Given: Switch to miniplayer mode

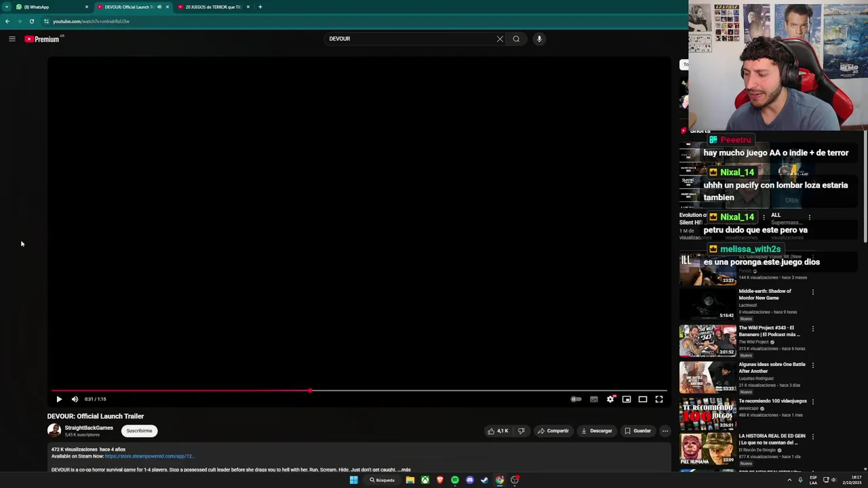Looking at the screenshot, I should [627, 399].
